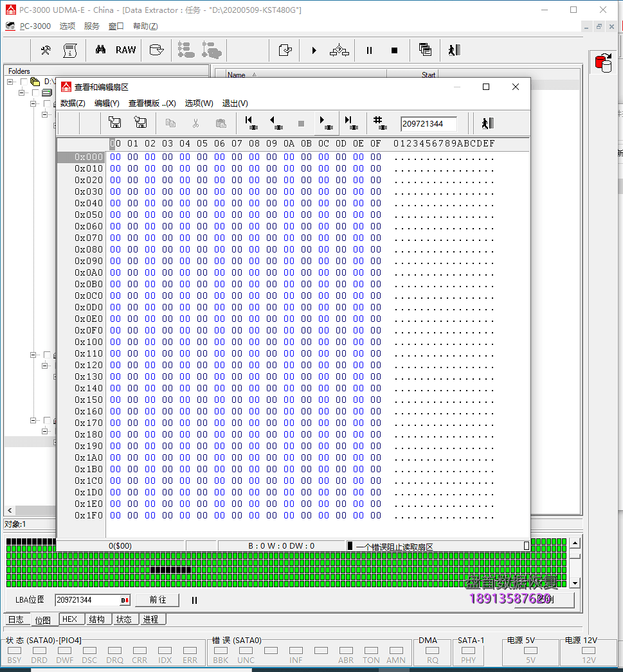Image resolution: width=623 pixels, height=672 pixels.
Task: Click the exit icon in sector editor toolbar
Action: tap(488, 123)
